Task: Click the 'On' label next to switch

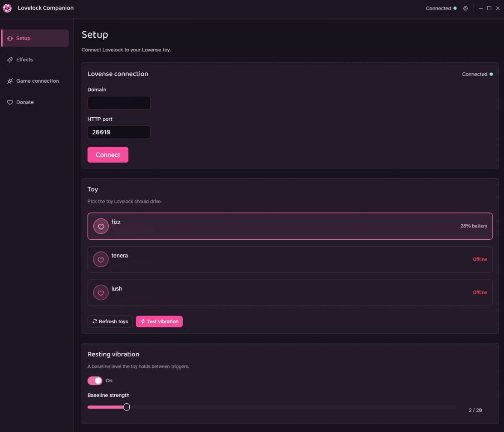Action: (109, 381)
